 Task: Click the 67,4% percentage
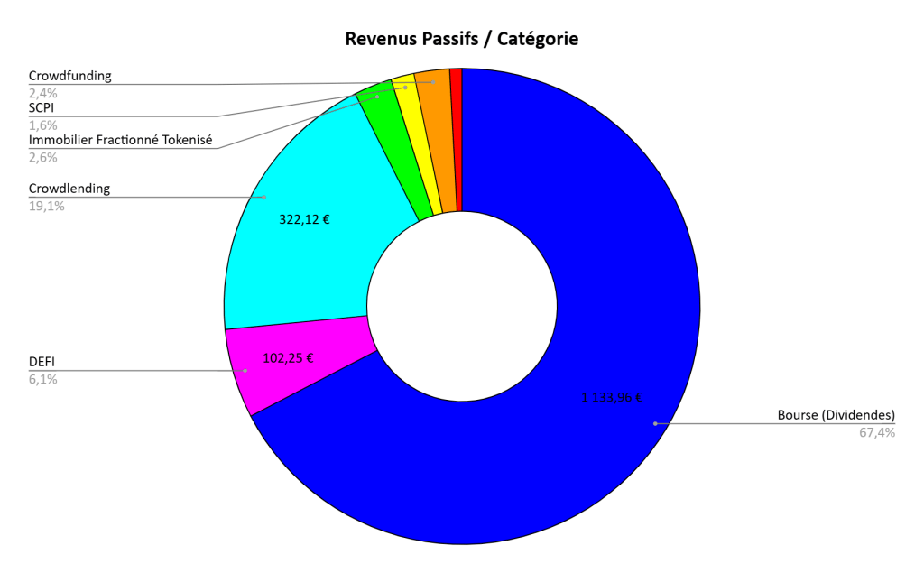[x=877, y=433]
